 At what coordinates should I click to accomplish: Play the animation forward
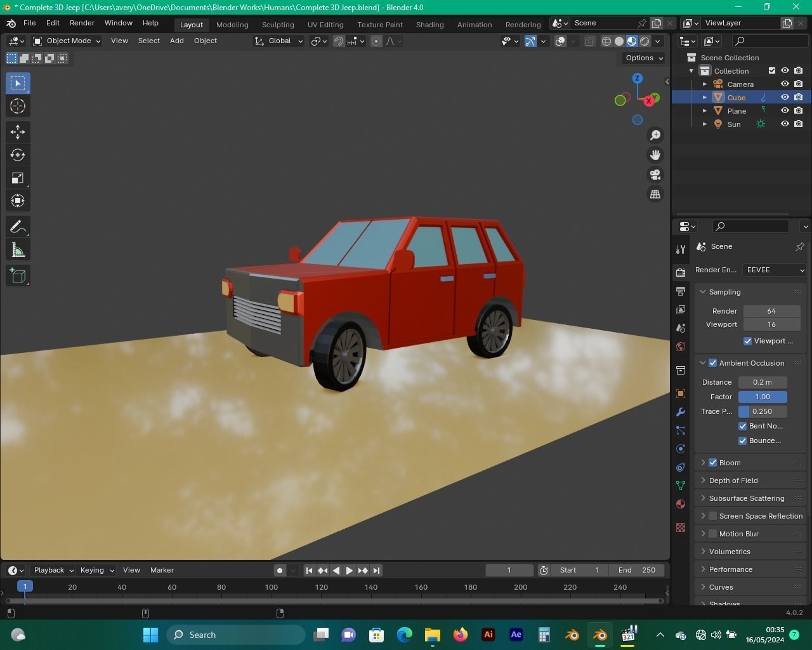[349, 570]
